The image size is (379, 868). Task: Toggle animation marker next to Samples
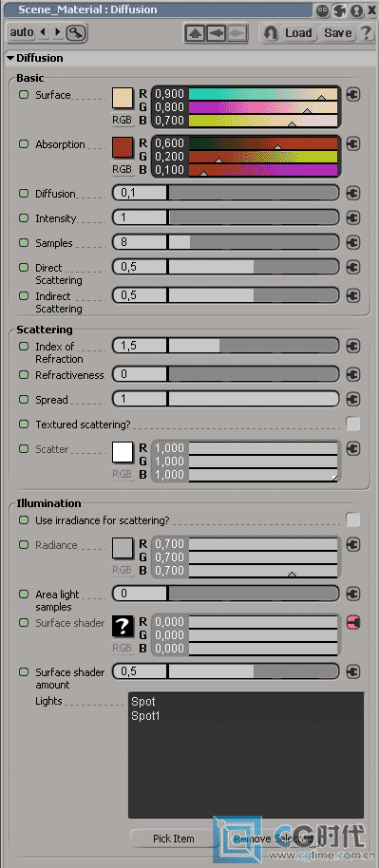point(24,243)
